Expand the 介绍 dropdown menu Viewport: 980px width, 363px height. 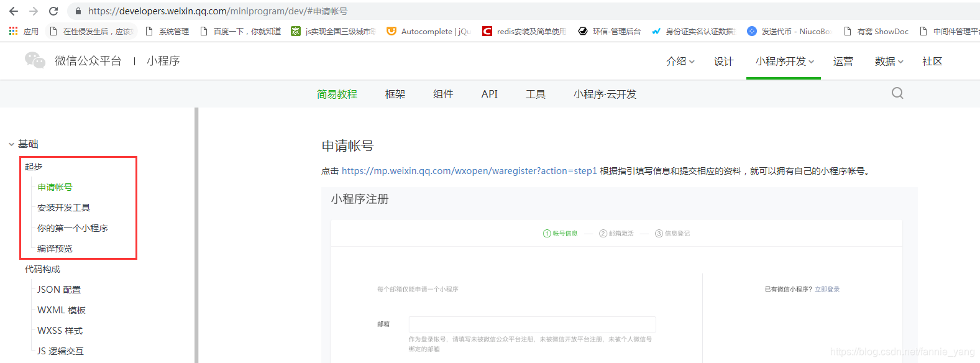click(680, 61)
